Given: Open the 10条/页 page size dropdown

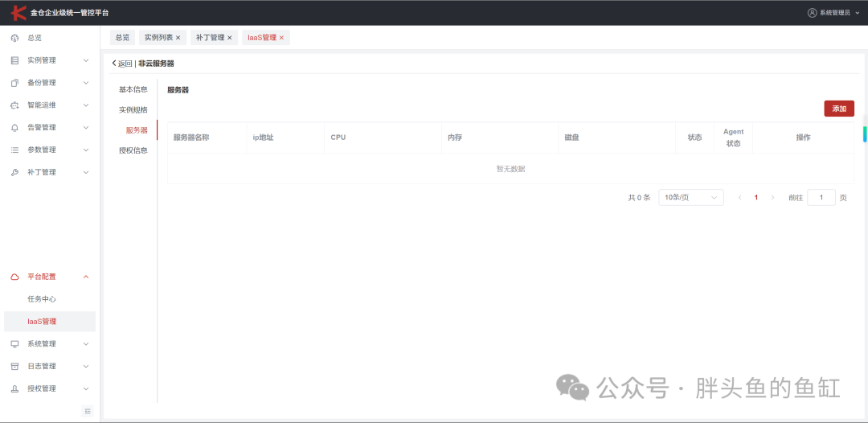Looking at the screenshot, I should (691, 198).
